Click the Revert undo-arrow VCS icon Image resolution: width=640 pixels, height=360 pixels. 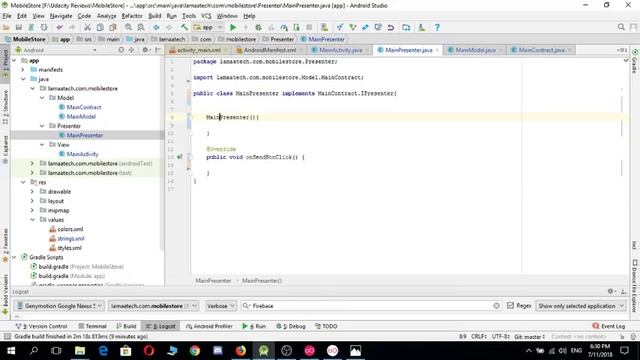(x=391, y=27)
